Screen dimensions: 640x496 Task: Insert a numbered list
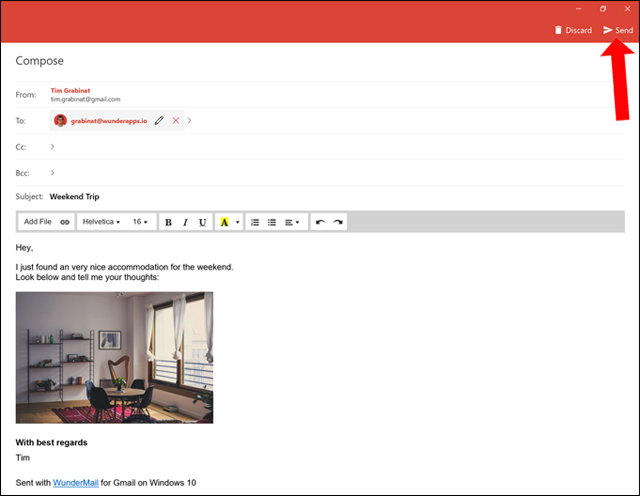click(x=255, y=222)
